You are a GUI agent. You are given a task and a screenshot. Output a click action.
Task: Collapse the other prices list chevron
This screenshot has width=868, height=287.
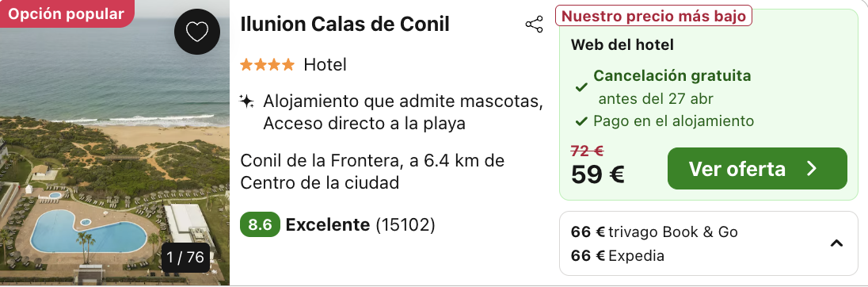[836, 243]
